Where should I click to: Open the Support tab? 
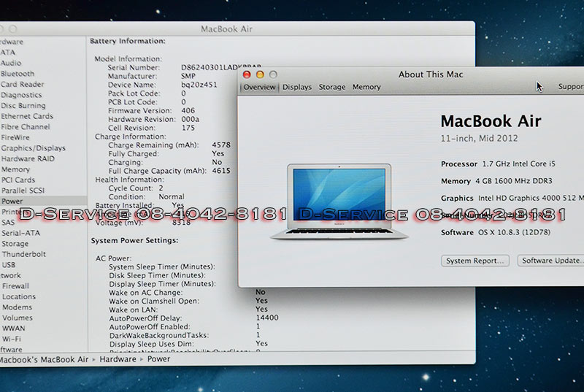coord(571,87)
